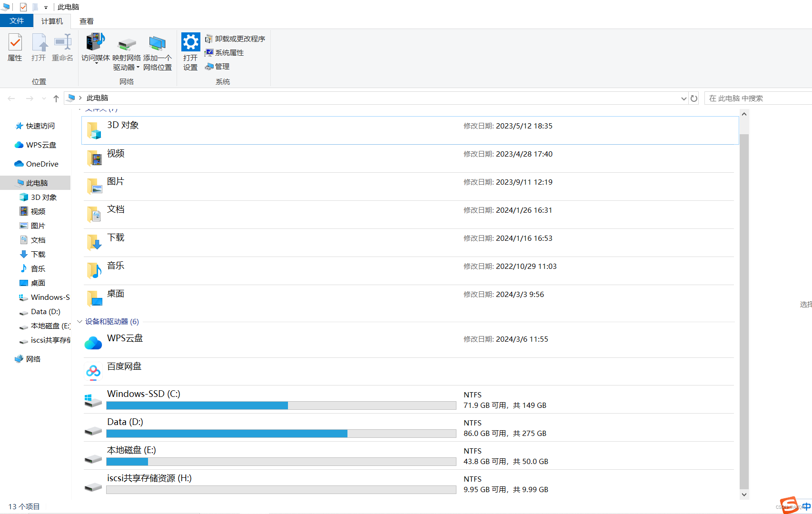Collapse the 设备和驱动器 (6) group
Image resolution: width=812 pixels, height=514 pixels.
tap(79, 322)
